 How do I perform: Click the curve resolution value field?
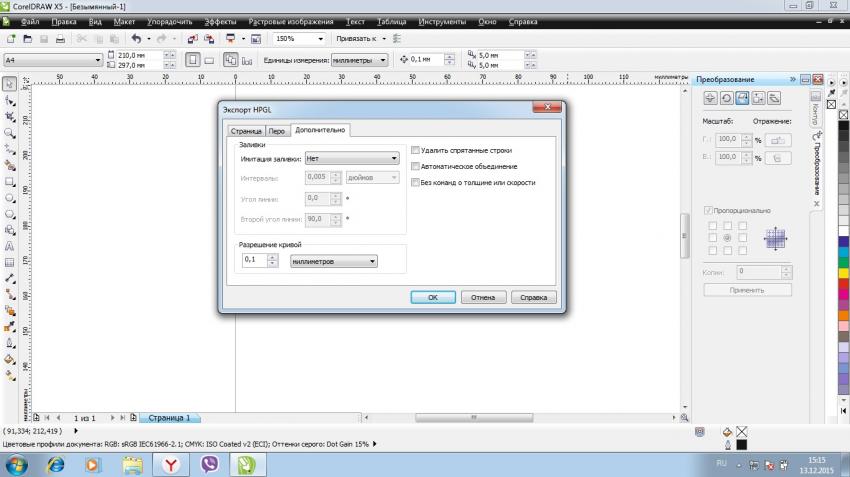pos(254,260)
